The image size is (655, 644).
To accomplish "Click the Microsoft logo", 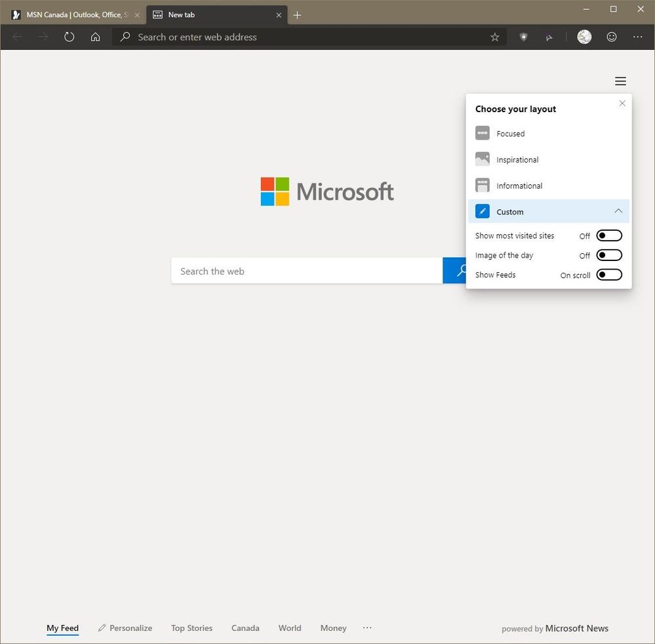I will click(x=327, y=191).
